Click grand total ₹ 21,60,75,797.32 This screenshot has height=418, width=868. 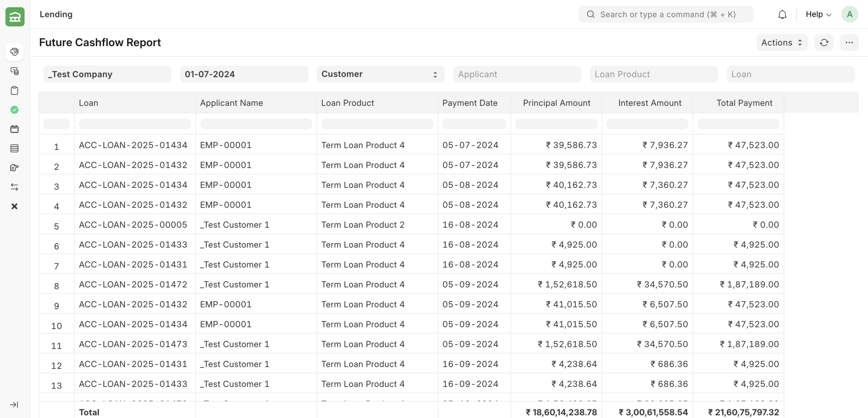pyautogui.click(x=744, y=412)
